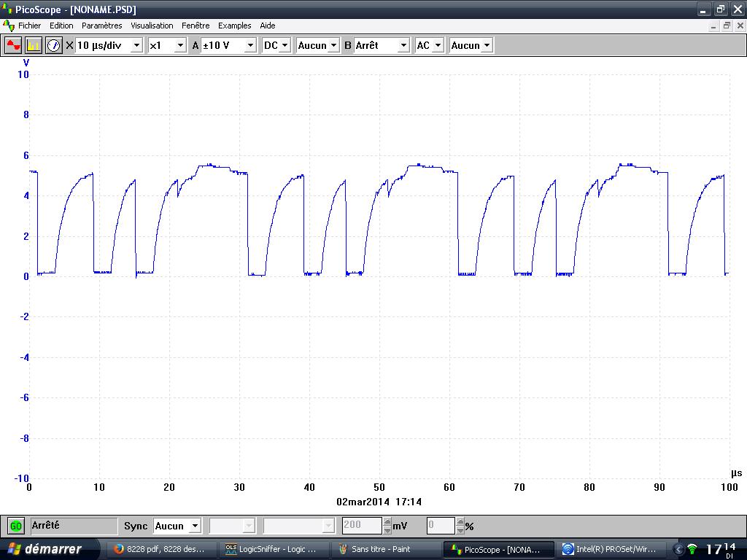Click the 200 mV trigger level field
Screen dimensions: 747x560
coord(362,526)
